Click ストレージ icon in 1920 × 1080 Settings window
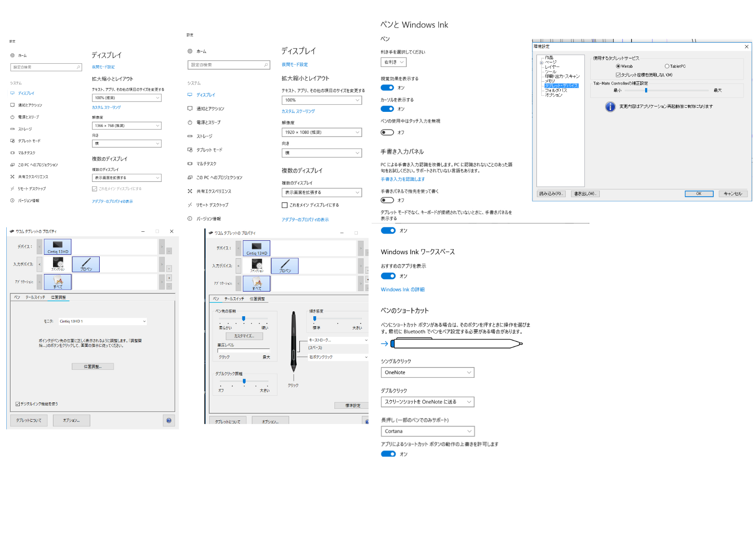756x535 pixels. click(190, 136)
